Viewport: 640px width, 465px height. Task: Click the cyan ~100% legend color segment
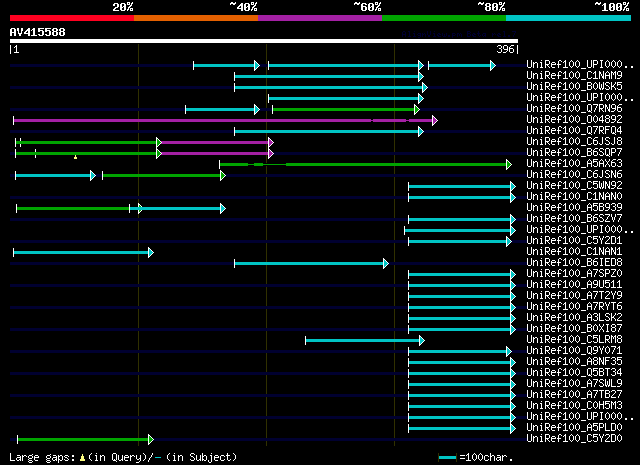(569, 18)
